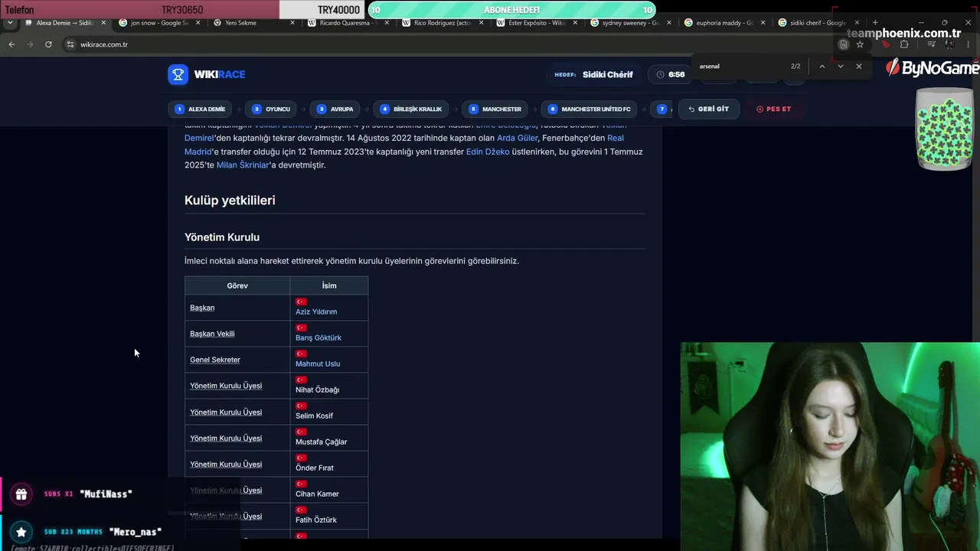Close the Ricardo Quaresma tab
This screenshot has height=551, width=980.
387,23
